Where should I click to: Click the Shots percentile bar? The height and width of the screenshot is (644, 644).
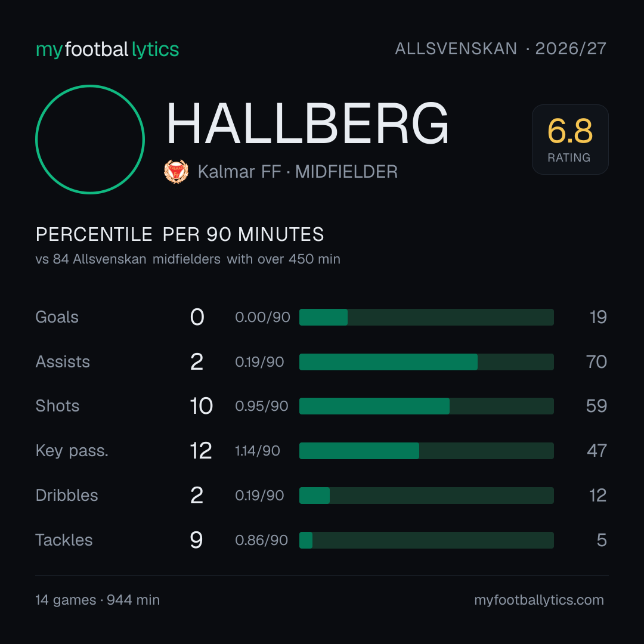pyautogui.click(x=426, y=406)
